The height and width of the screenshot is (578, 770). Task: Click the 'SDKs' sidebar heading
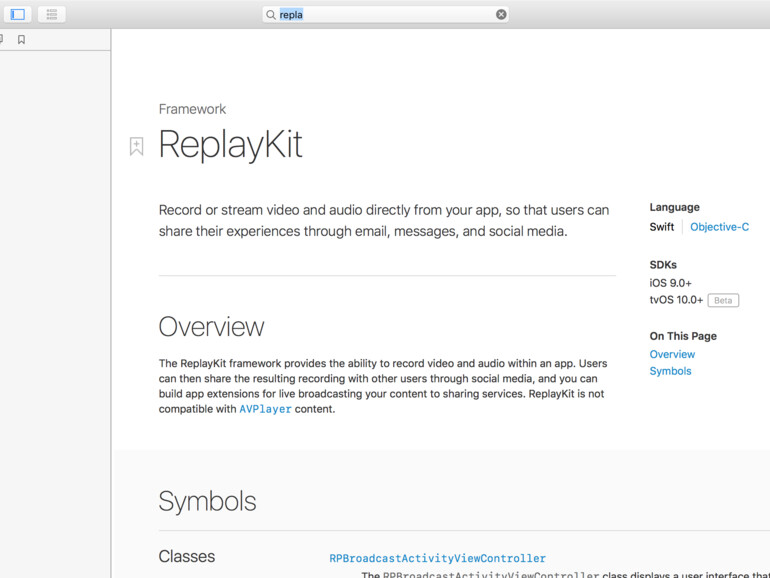pyautogui.click(x=663, y=265)
